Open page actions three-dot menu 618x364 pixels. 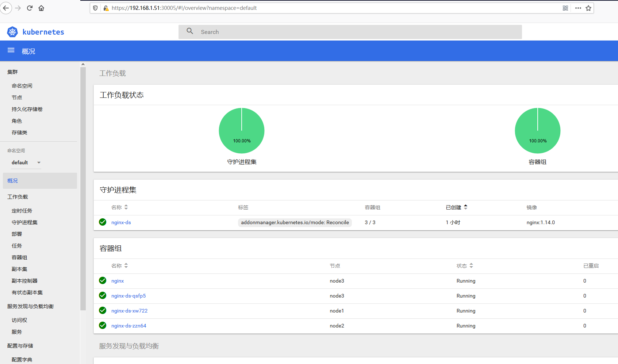click(578, 8)
